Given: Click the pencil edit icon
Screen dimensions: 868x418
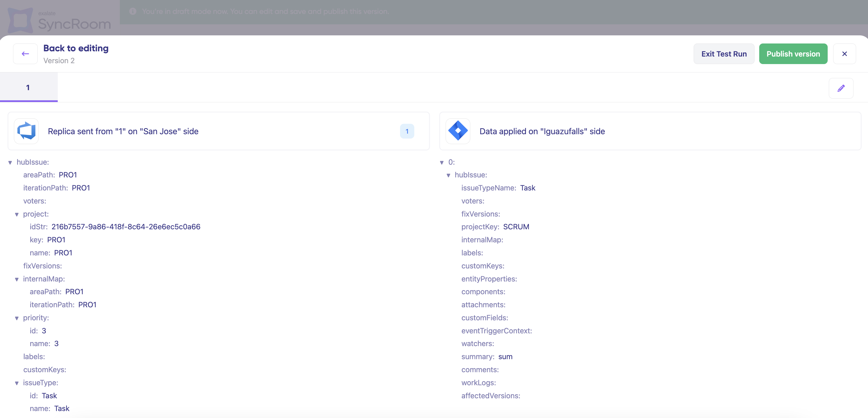Looking at the screenshot, I should pos(841,88).
